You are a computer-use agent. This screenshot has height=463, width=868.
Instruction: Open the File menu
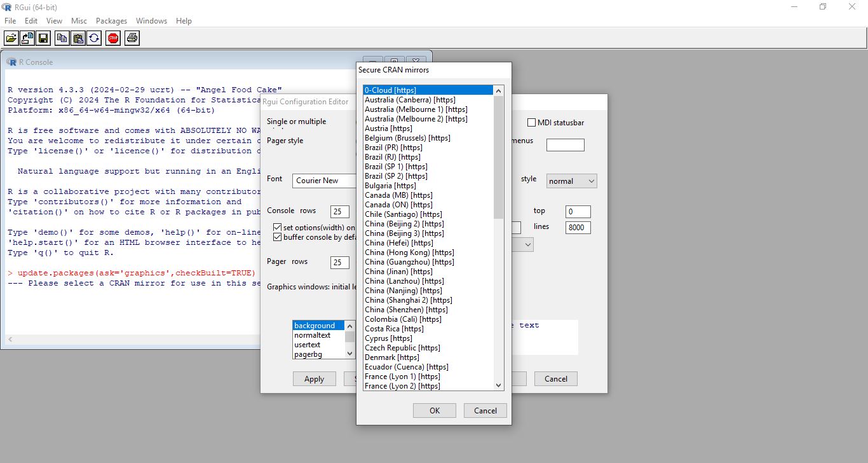[x=10, y=21]
